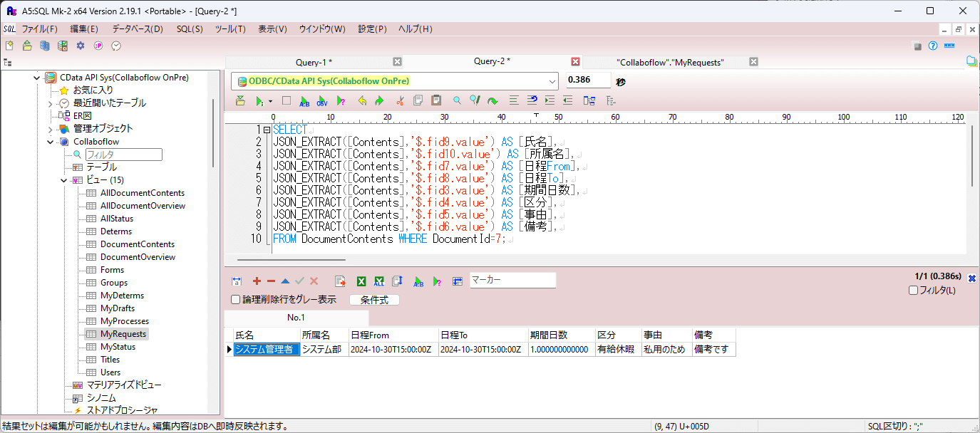Open the SQL(S) menu
This screenshot has height=433, width=980.
click(x=190, y=29)
